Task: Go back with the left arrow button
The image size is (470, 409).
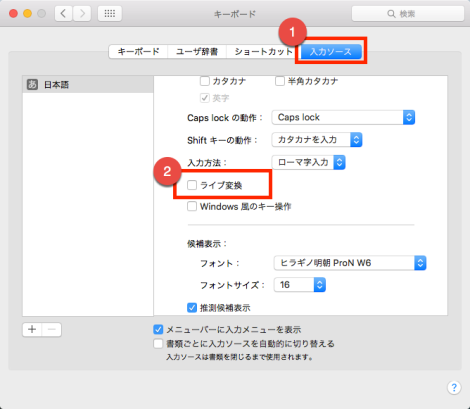Action: [63, 14]
